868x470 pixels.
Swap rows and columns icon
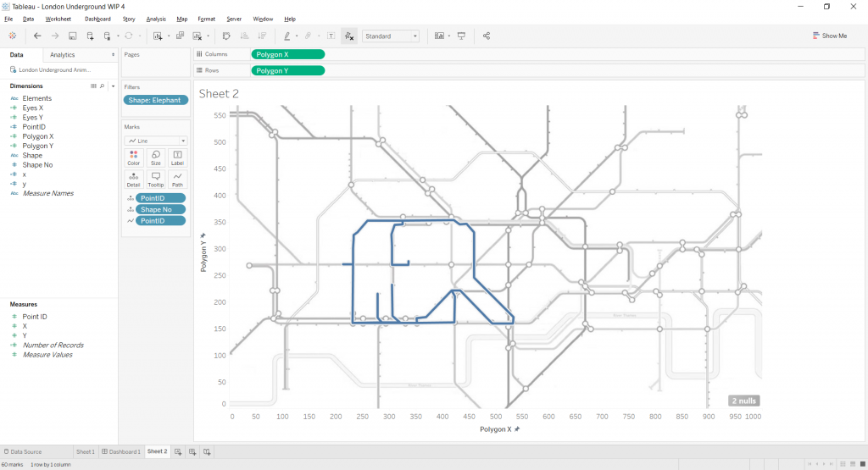click(x=226, y=36)
